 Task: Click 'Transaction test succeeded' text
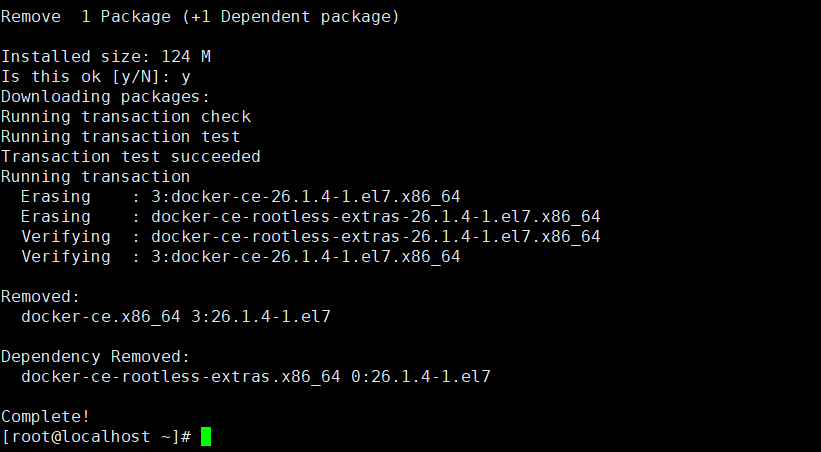click(x=130, y=157)
